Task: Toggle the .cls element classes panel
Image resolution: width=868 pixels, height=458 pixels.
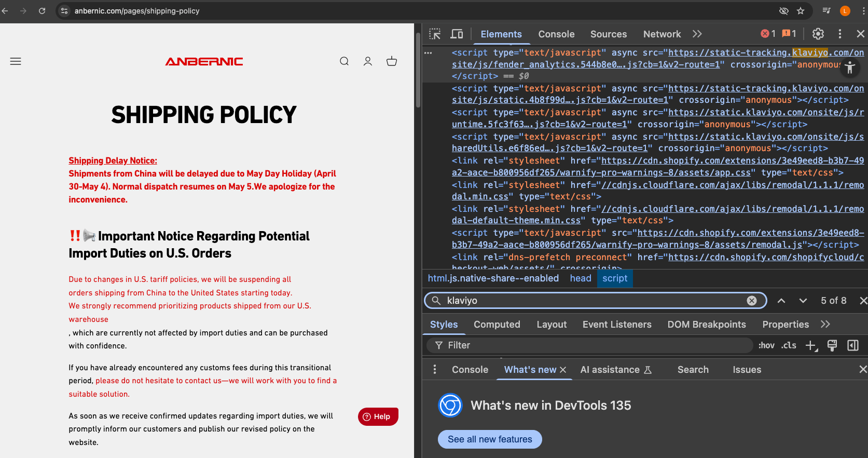Action: [789, 345]
